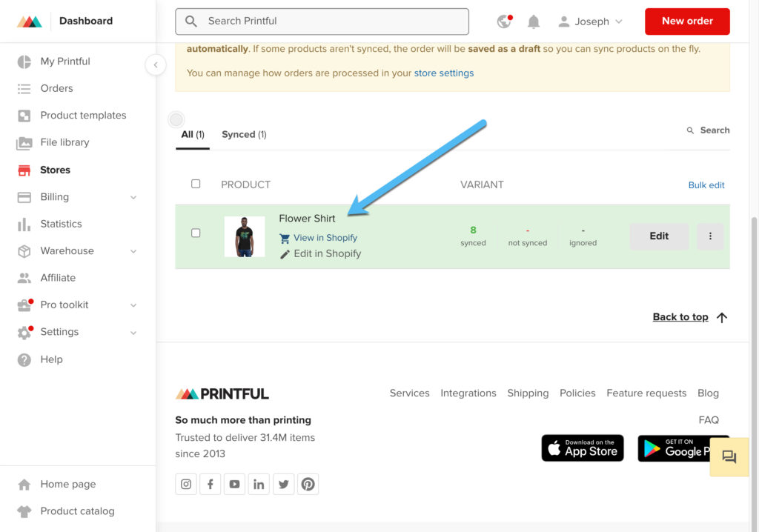759x532 pixels.
Task: Open Product templates in the sidebar
Action: [83, 115]
